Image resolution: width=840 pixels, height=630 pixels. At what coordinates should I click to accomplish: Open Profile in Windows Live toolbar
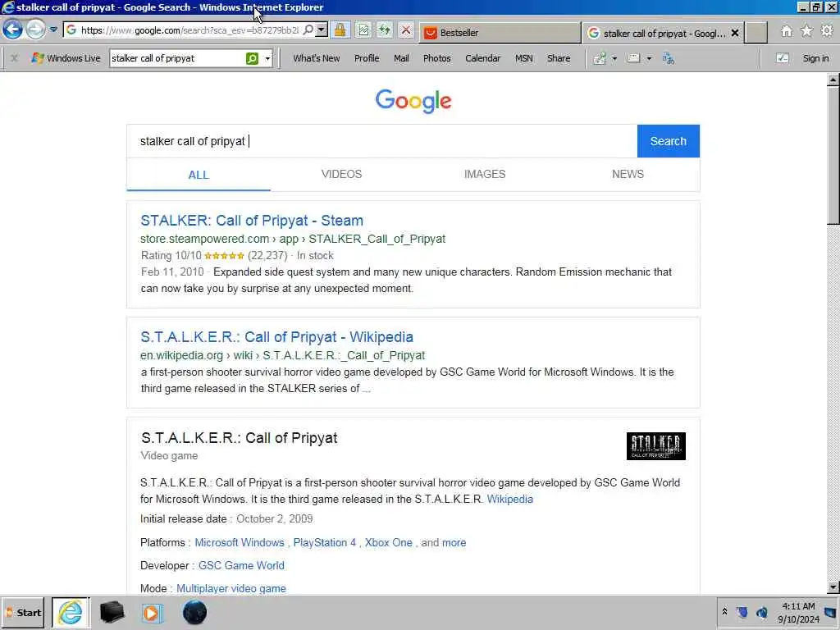click(367, 58)
